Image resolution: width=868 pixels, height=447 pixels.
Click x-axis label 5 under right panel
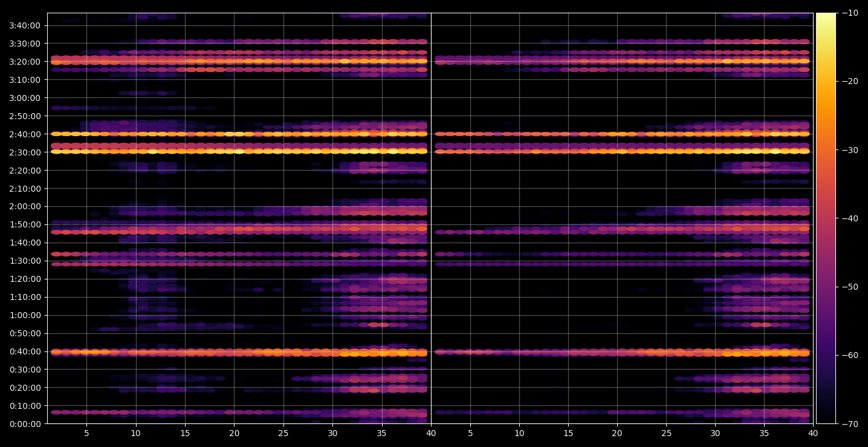(x=470, y=434)
